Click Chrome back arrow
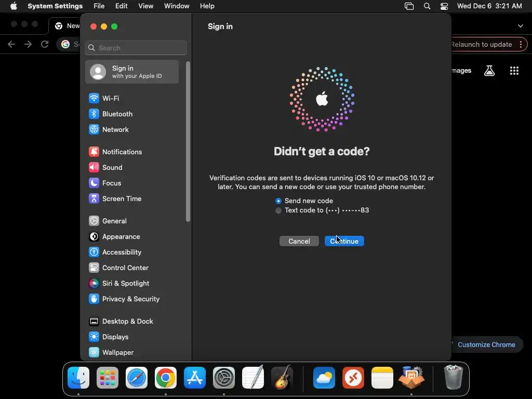 point(11,45)
